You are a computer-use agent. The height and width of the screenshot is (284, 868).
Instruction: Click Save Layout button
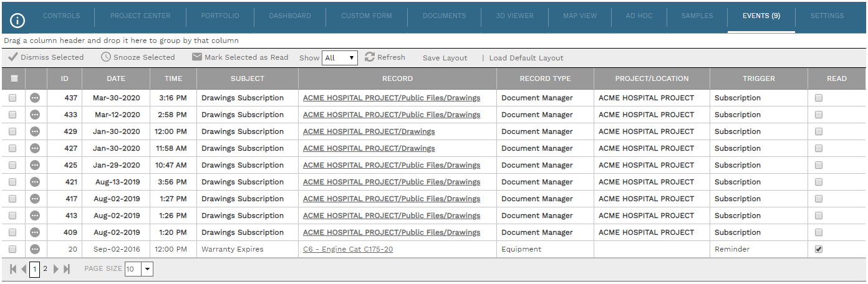click(445, 58)
